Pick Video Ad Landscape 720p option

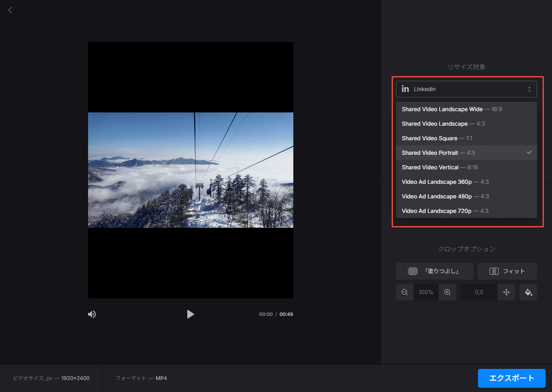[x=445, y=211]
